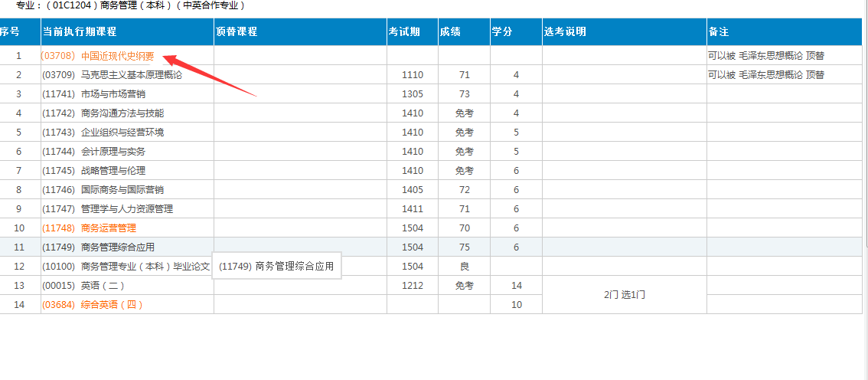Select the 马克思主义基本原理概论 course row
Viewport: 868px width, 380px height.
[x=112, y=75]
